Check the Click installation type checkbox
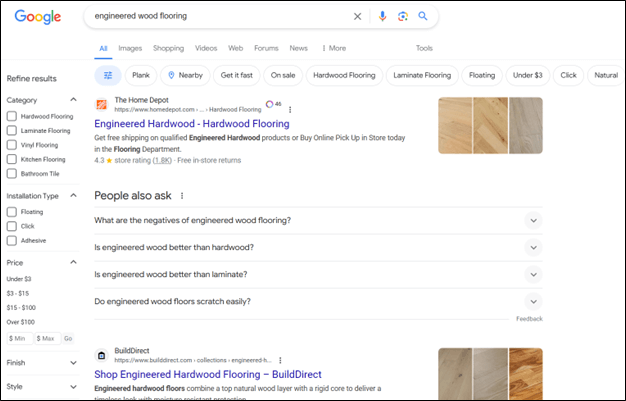 [x=12, y=226]
